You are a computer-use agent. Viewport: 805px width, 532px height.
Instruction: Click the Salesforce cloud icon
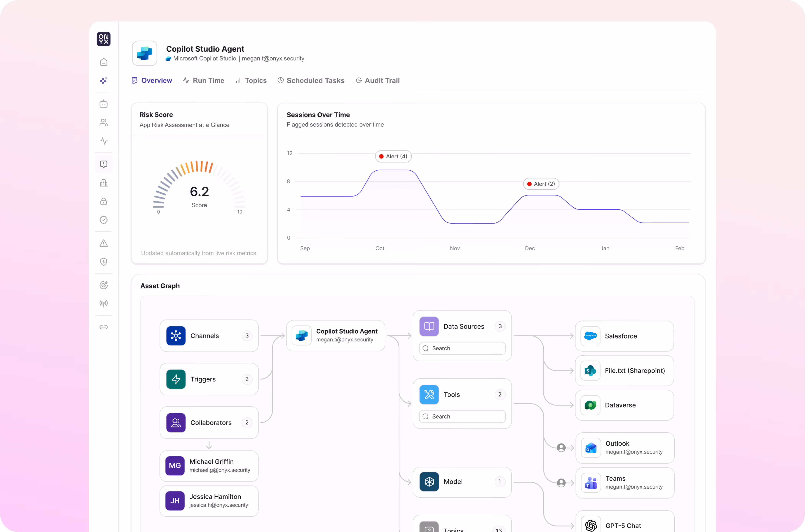click(590, 336)
